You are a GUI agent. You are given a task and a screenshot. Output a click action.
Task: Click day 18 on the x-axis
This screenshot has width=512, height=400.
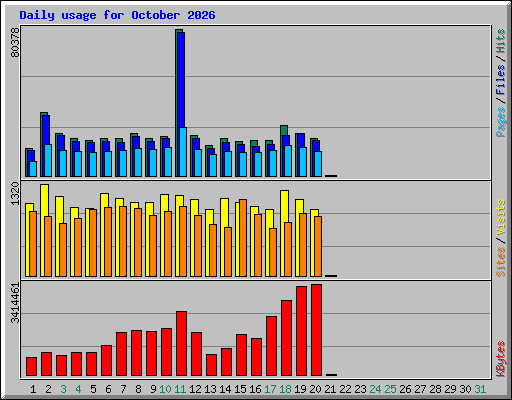(x=285, y=389)
